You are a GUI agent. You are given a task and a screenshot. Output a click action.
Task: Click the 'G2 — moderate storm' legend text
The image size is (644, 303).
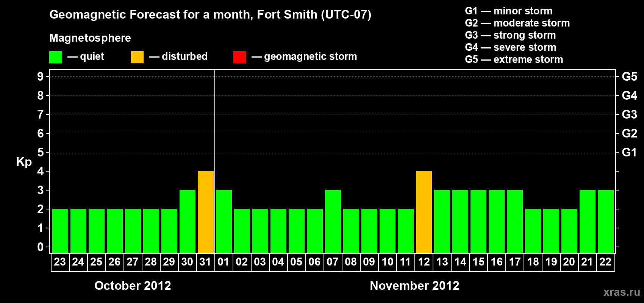coord(517,23)
